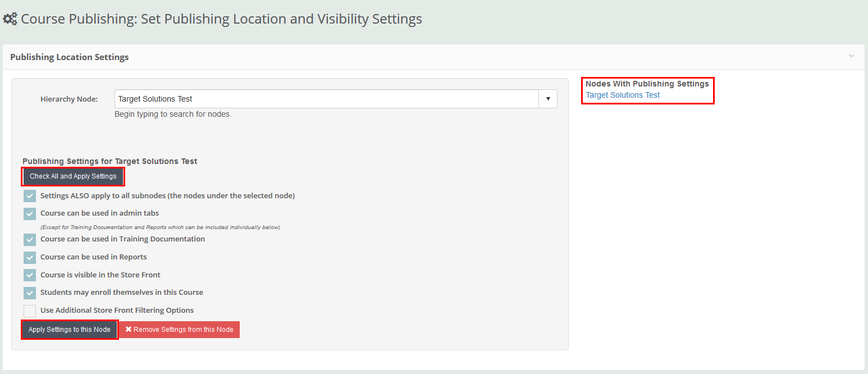This screenshot has height=374, width=868.
Task: Click 'Check All and Apply Settings'
Action: pos(73,176)
